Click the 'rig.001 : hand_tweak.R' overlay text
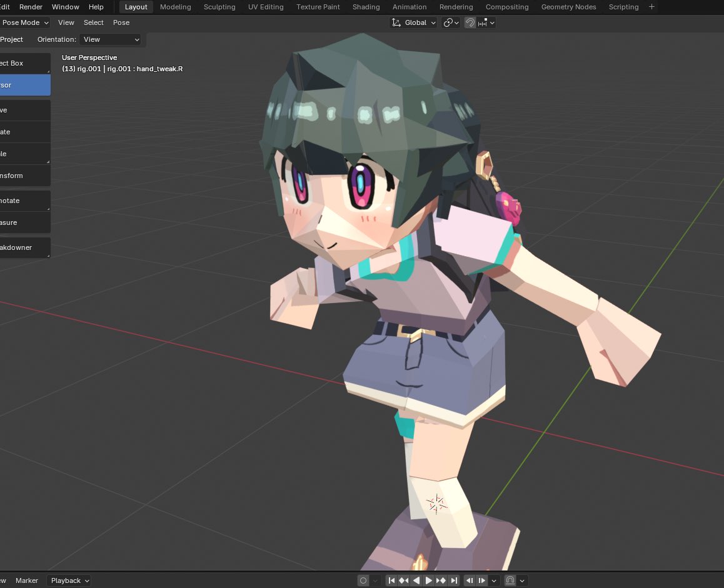The width and height of the screenshot is (724, 588). tap(145, 69)
